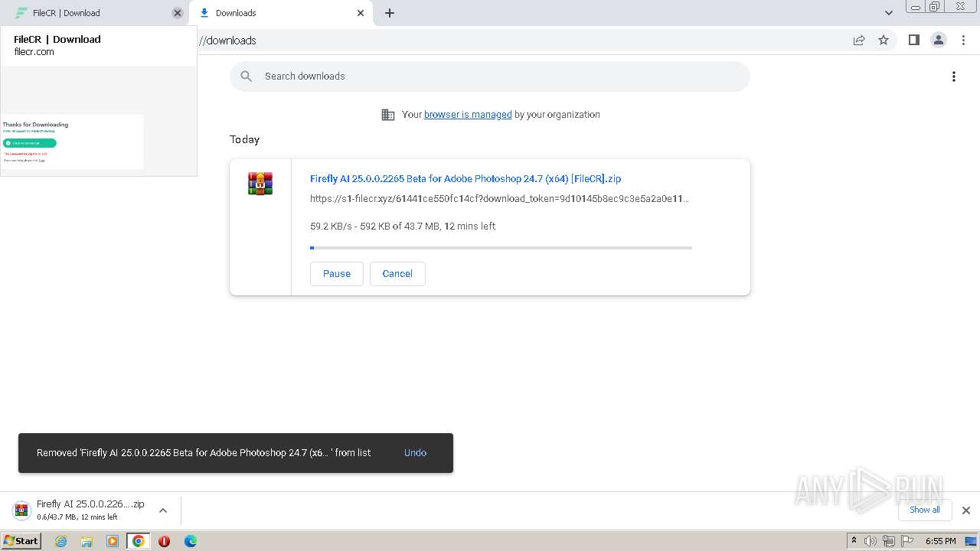Click the Search downloads field
Screen dimensions: 980x551
490,77
